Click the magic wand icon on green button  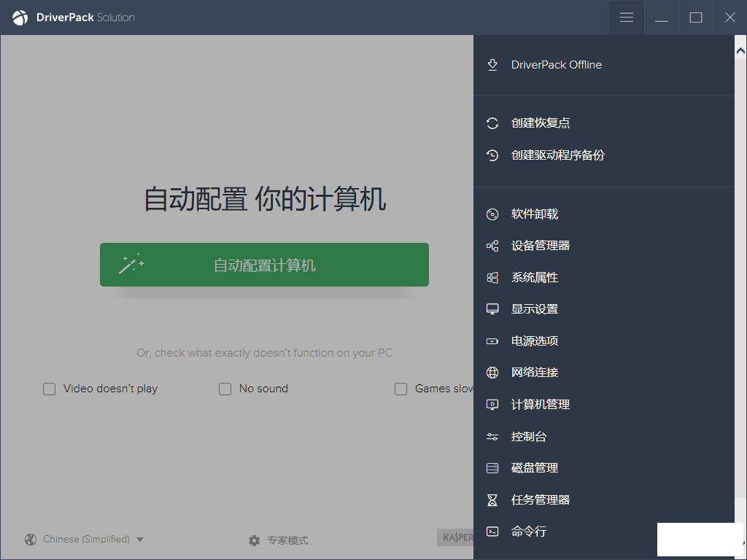pos(131,264)
